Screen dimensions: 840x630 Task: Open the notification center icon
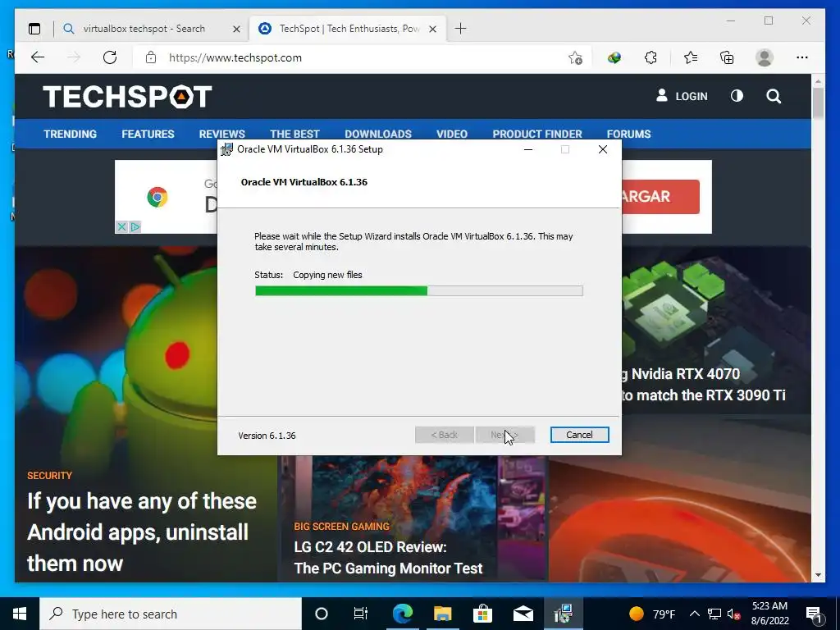pos(814,614)
